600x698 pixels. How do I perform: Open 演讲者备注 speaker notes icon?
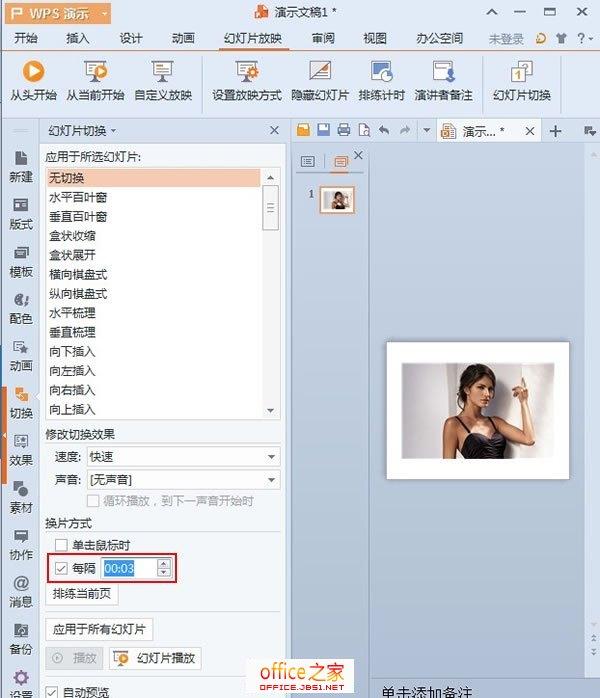click(444, 72)
